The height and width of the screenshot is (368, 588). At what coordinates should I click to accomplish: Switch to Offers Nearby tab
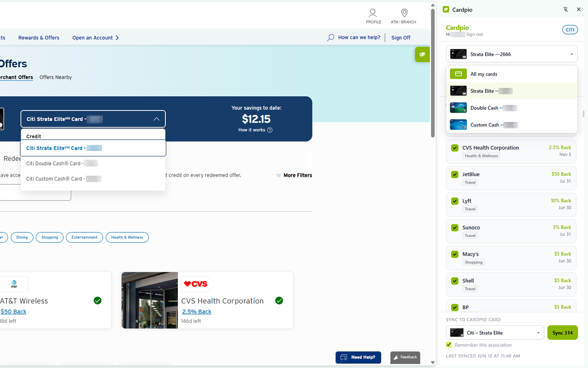click(56, 77)
